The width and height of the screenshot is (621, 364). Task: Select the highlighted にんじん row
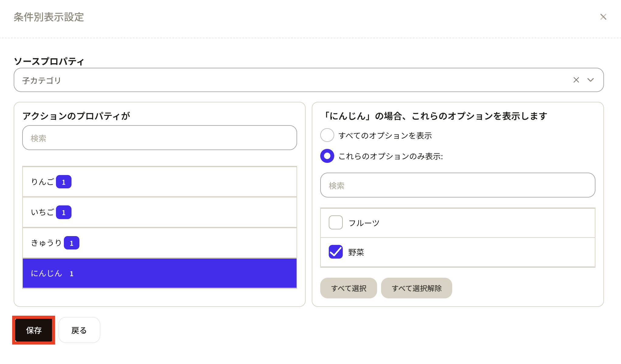[159, 273]
